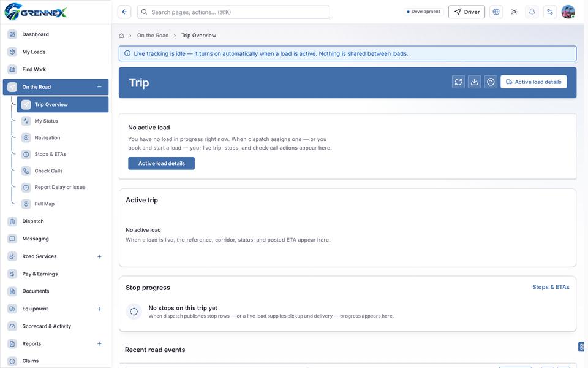Focus the search pages, actions field
Viewport: 588px width, 368px height.
[233, 12]
